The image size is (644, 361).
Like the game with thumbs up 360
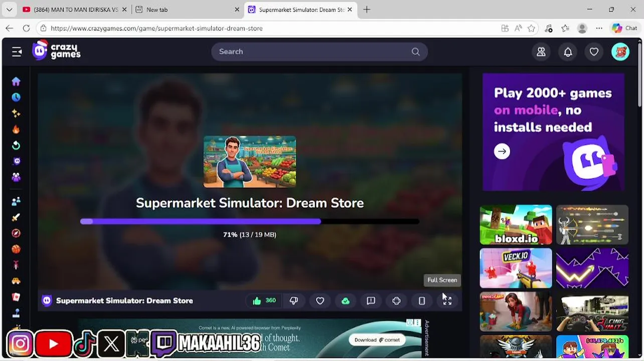(264, 301)
